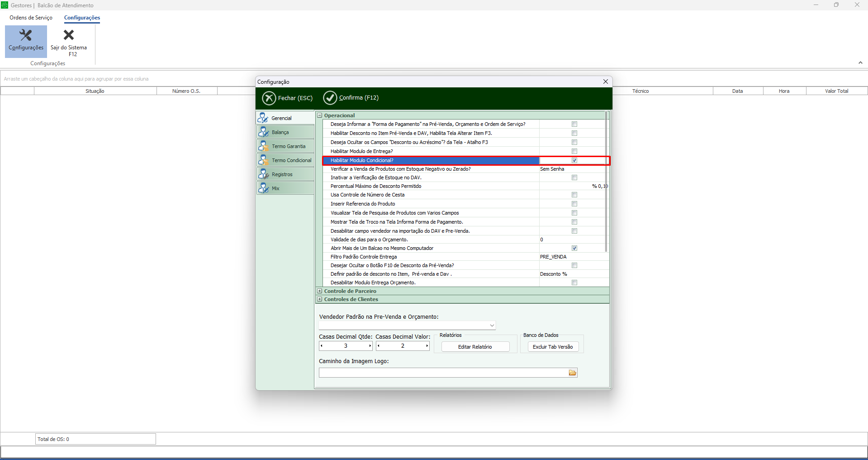Click the folder browse icon for logo path
This screenshot has height=460, width=868.
coord(573,373)
